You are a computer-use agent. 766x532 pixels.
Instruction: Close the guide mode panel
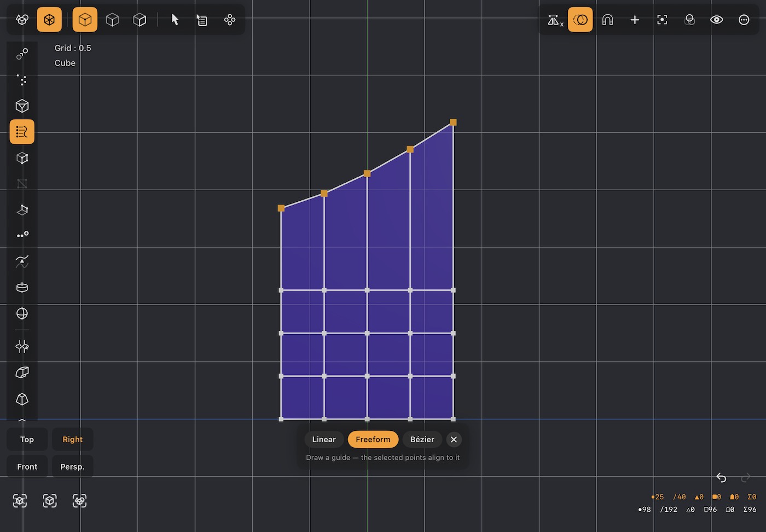click(x=454, y=440)
